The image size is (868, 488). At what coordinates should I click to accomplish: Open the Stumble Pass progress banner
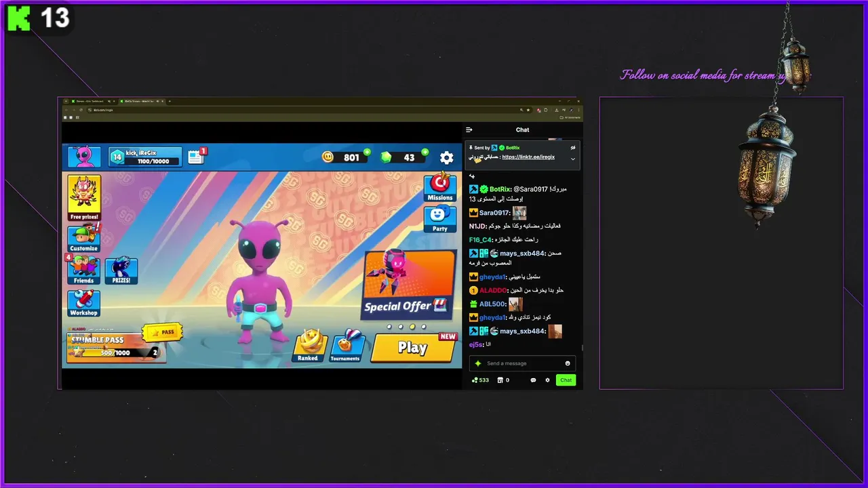(116, 348)
